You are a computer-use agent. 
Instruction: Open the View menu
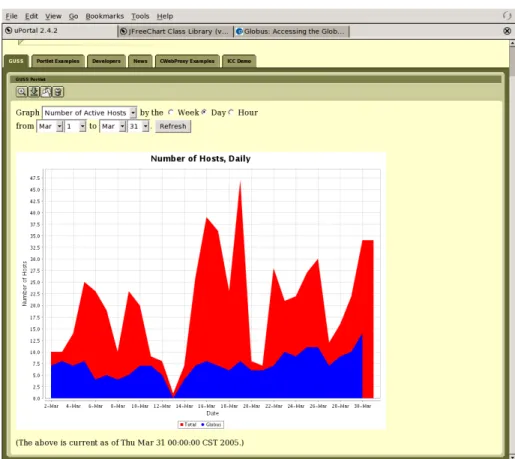point(53,16)
